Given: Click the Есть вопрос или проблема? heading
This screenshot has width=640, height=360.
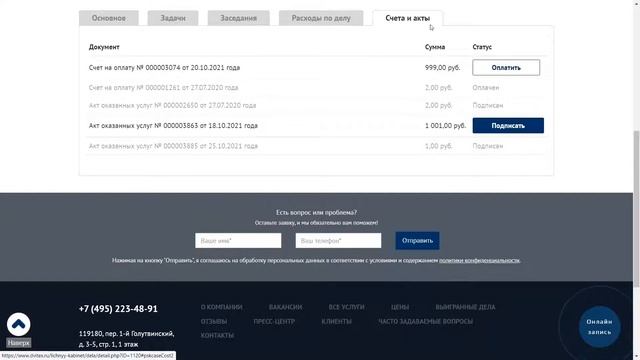Looking at the screenshot, I should (x=316, y=212).
